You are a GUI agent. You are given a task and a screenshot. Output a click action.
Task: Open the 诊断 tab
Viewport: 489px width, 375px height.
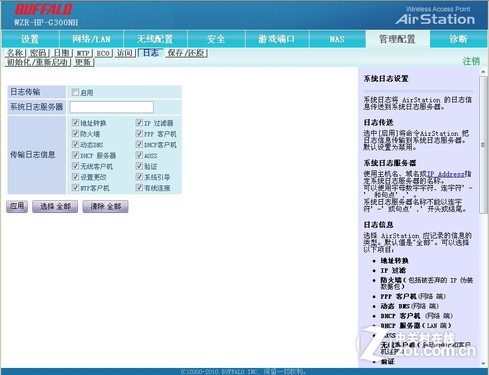[458, 39]
